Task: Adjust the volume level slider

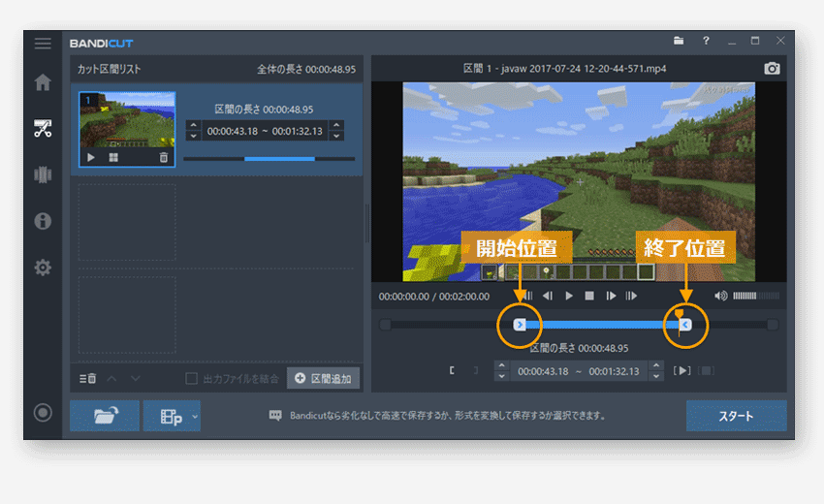Action: (756, 296)
